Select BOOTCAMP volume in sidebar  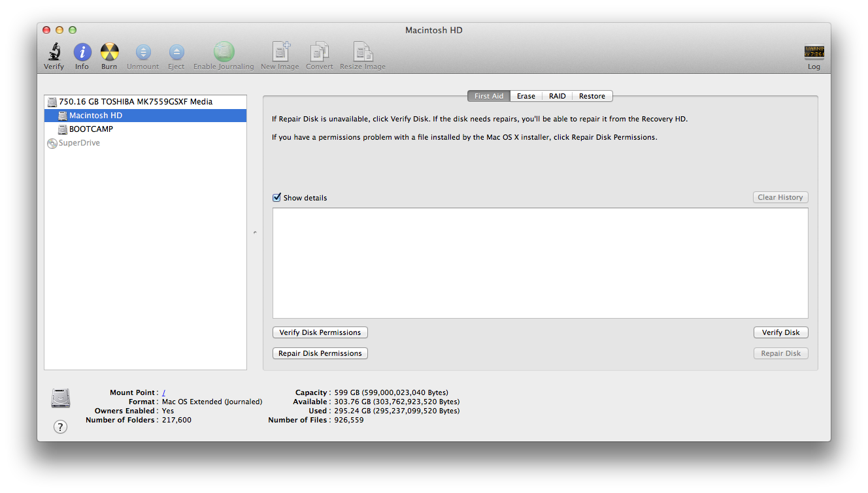coord(145,129)
